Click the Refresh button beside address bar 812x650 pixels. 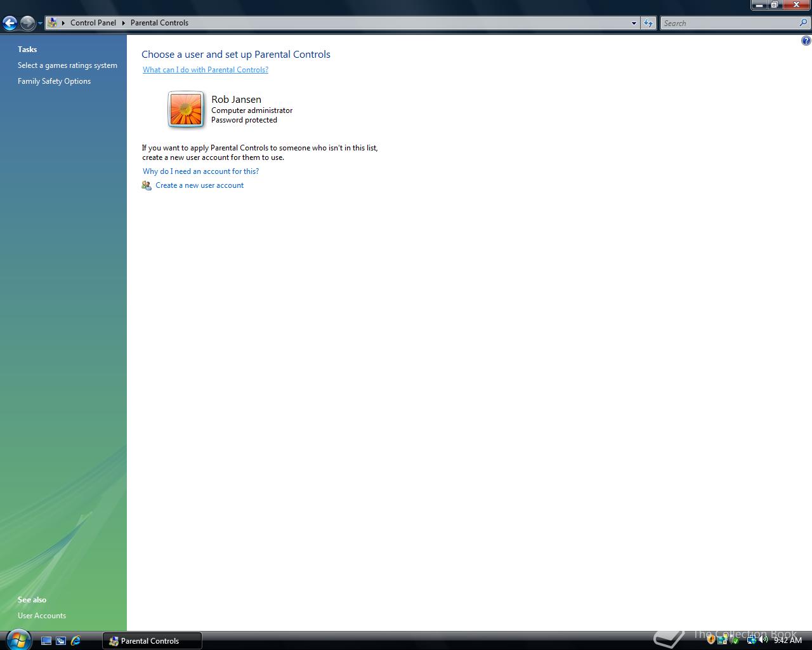tap(648, 23)
